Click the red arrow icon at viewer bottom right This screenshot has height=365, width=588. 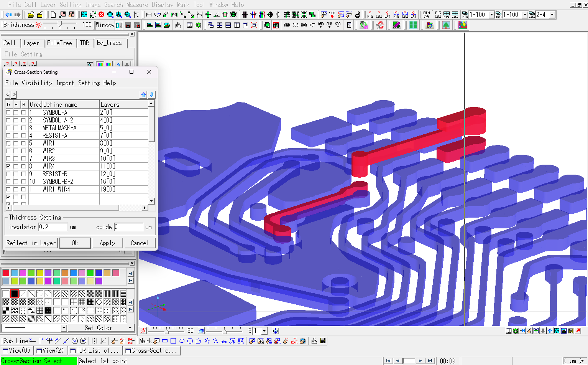coord(578,331)
